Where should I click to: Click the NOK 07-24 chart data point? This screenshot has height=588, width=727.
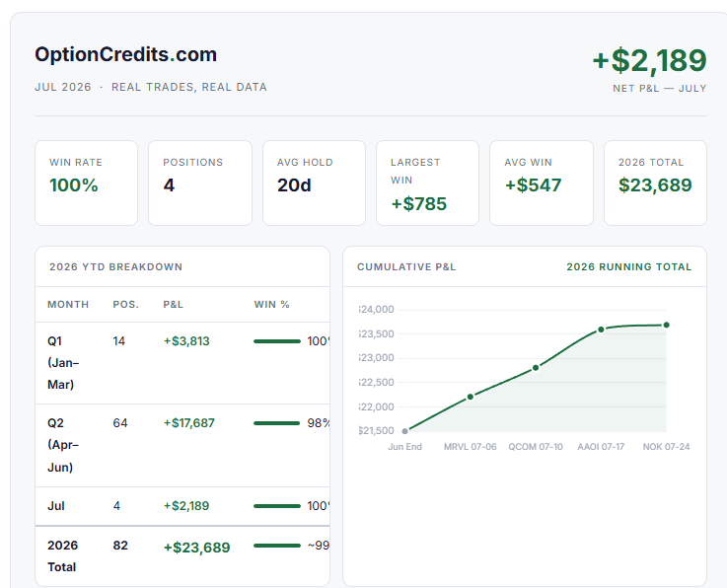pos(666,325)
